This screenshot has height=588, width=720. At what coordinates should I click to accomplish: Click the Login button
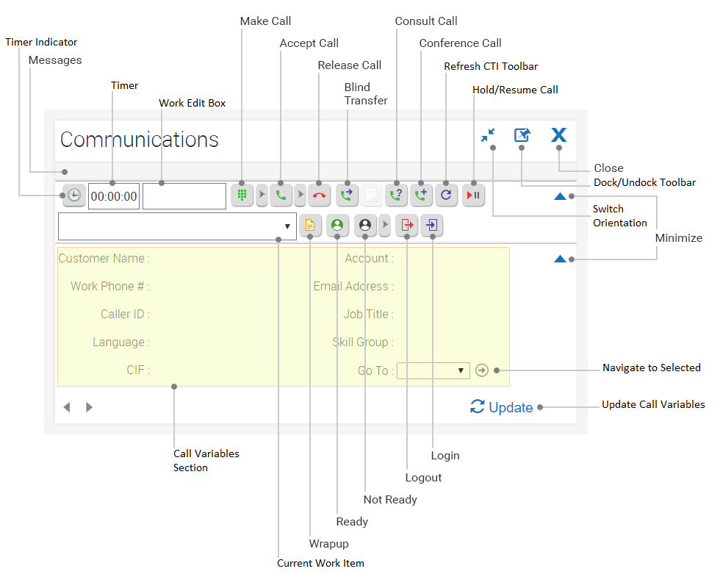432,226
